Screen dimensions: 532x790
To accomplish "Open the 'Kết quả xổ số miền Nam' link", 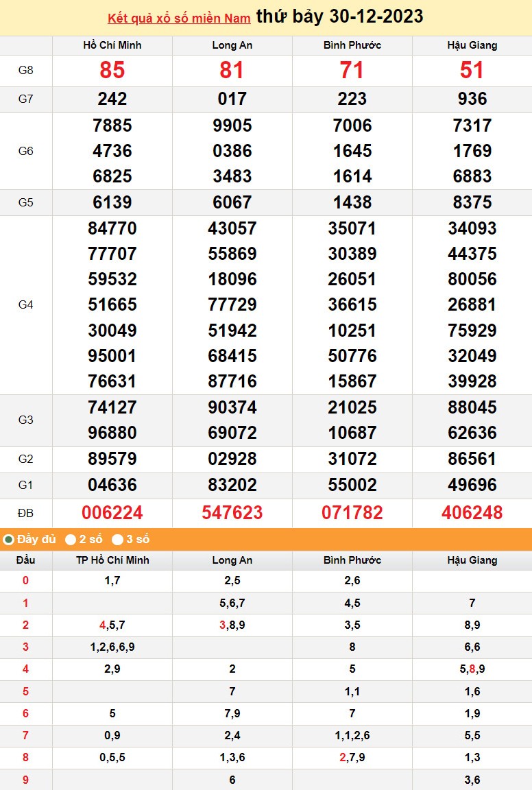I will [179, 19].
